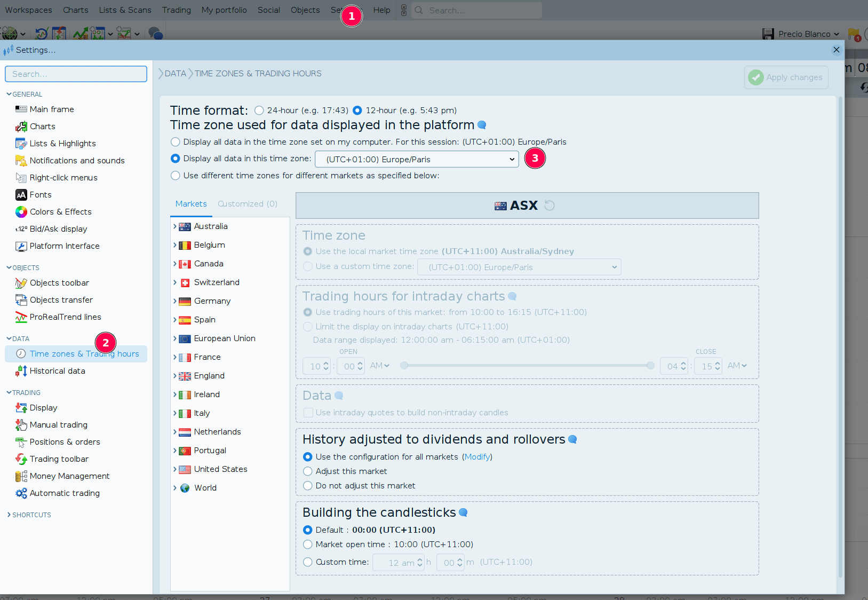Image resolution: width=868 pixels, height=600 pixels.
Task: Collapse the TRADING settings section
Action: point(9,393)
